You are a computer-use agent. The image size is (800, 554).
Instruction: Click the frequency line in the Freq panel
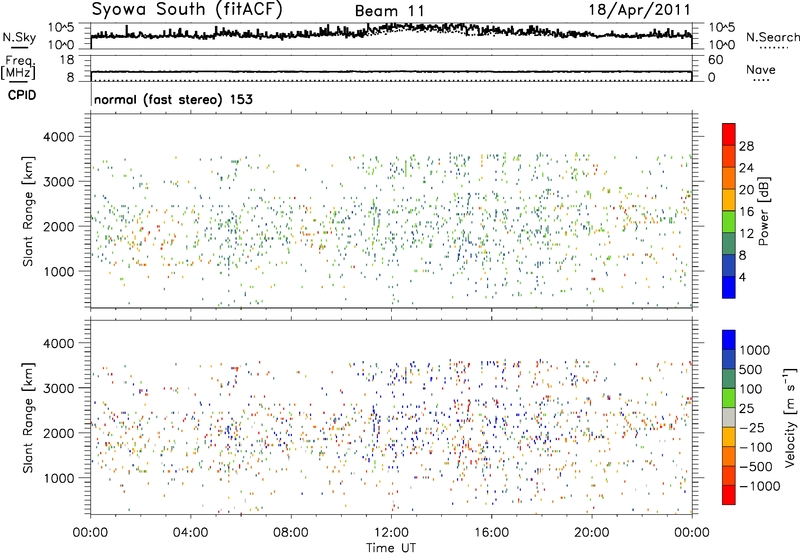[x=391, y=72]
